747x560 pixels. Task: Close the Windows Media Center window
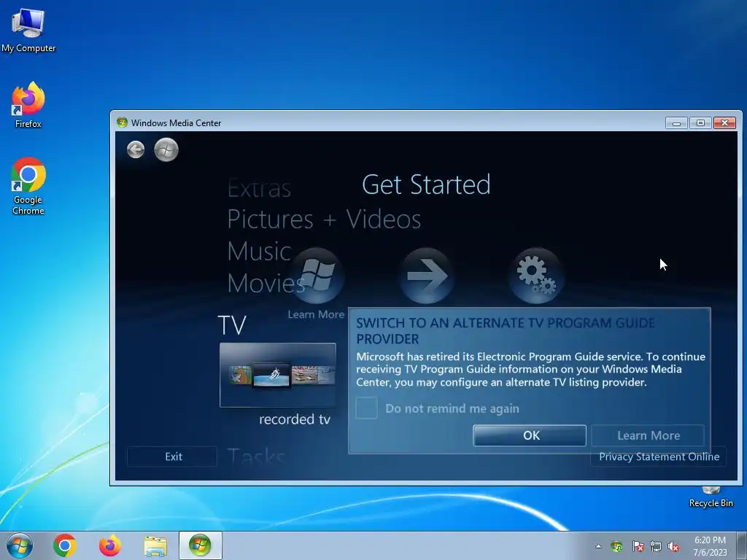click(724, 122)
